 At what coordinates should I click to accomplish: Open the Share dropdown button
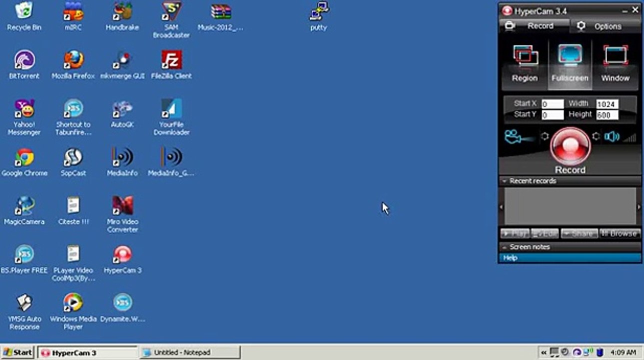tap(579, 233)
